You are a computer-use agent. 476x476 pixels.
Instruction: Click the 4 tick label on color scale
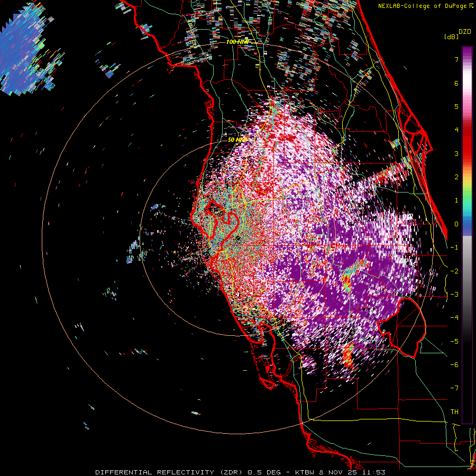click(x=456, y=130)
